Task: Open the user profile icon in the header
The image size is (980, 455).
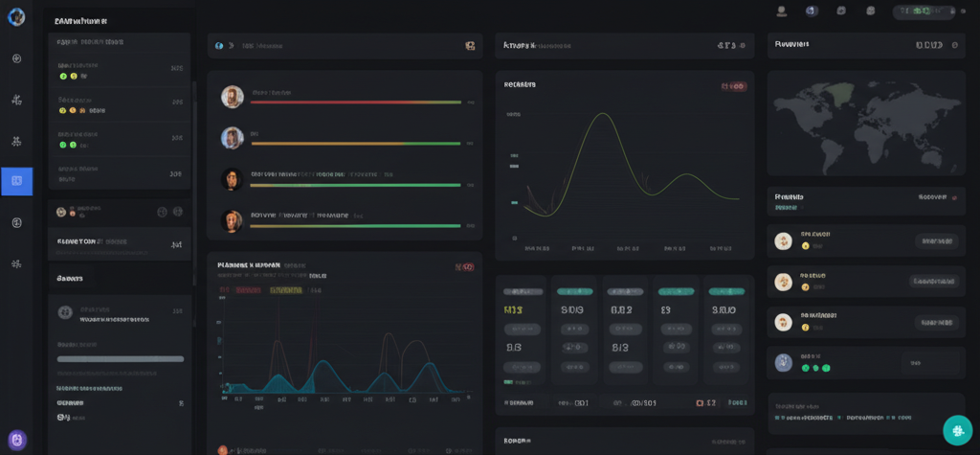Action: point(781,11)
